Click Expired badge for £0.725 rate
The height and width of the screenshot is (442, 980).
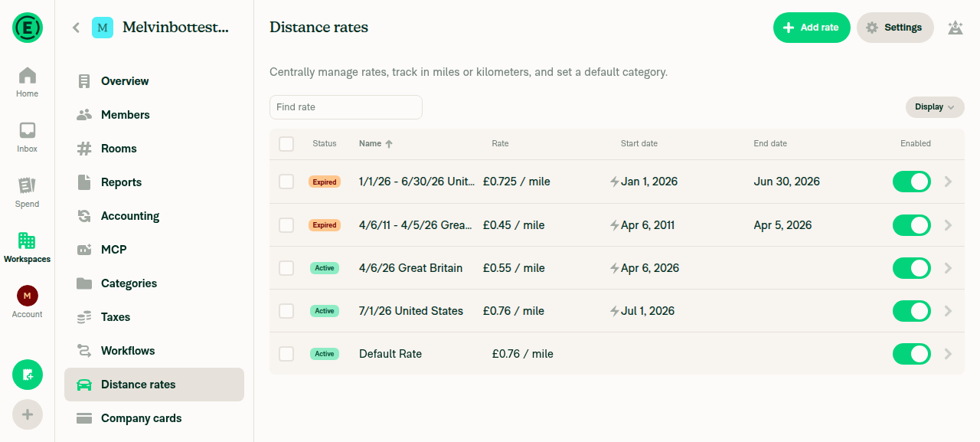325,182
